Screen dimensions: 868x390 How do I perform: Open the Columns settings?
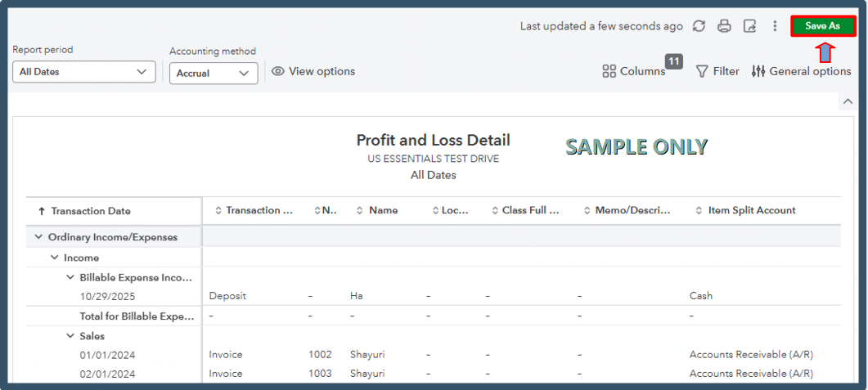(634, 71)
